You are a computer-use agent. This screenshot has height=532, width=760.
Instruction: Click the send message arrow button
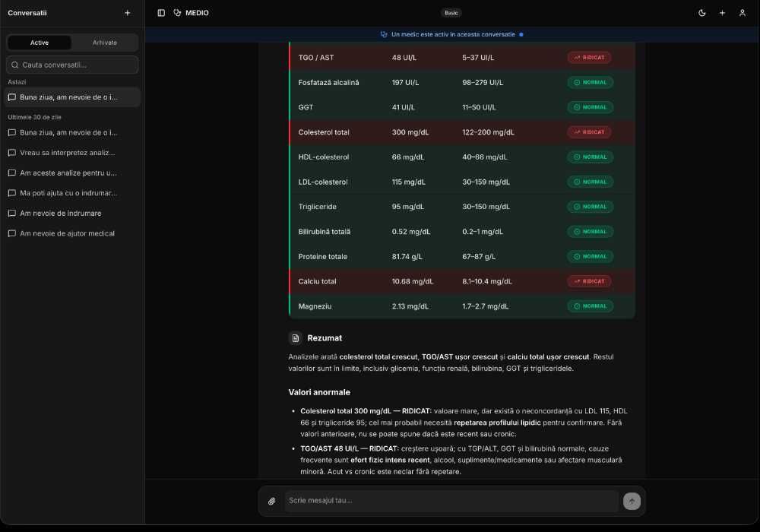pos(632,501)
